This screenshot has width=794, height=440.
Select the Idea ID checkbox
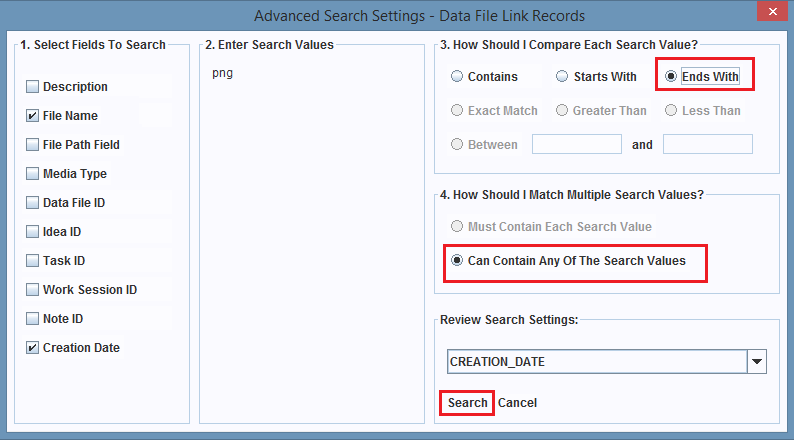pos(33,232)
